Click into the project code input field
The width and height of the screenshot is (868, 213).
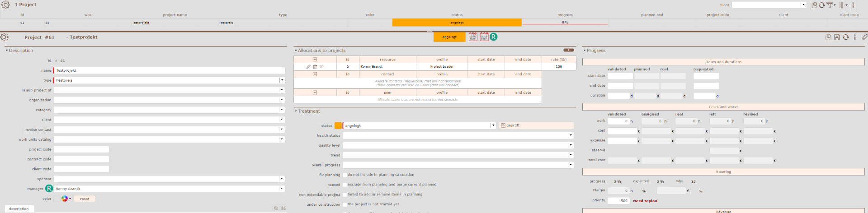[81, 149]
